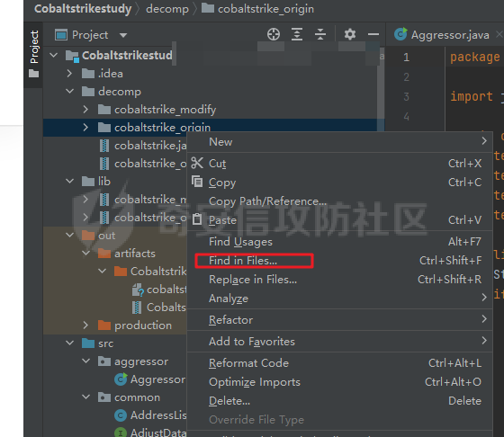Click the Expand All icon in Project toolbar
The width and height of the screenshot is (504, 437).
pos(297,34)
